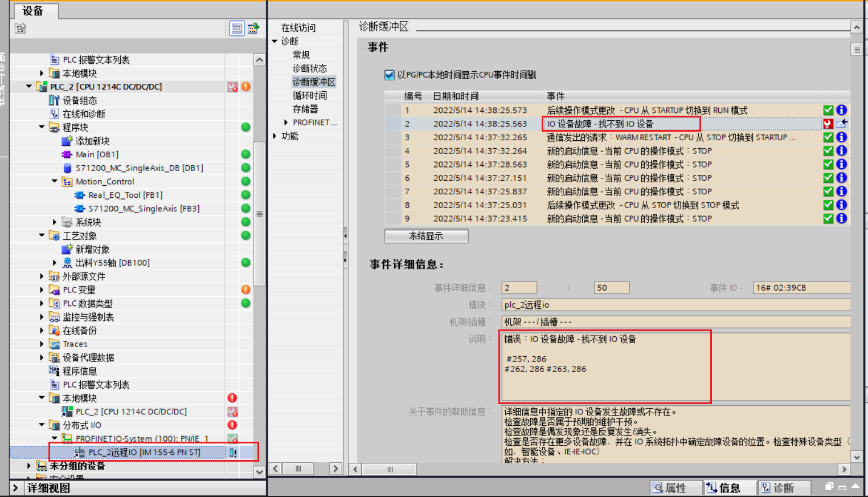Select PLC_2远程IO [IM 155-6 PN ST] device

coord(144,452)
